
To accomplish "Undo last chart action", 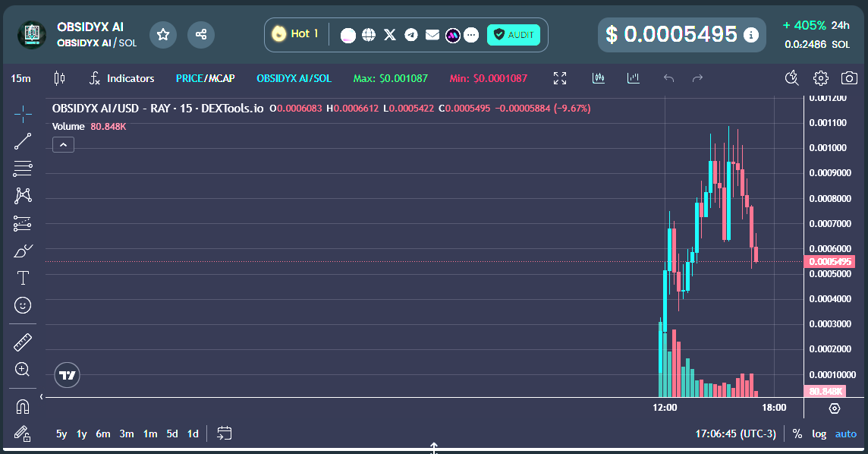I will point(668,79).
